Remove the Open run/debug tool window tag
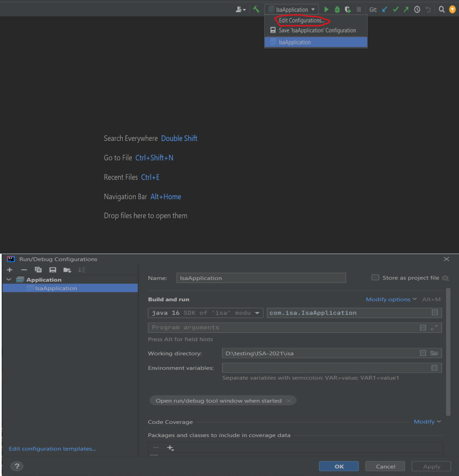459x476 pixels. (x=289, y=400)
